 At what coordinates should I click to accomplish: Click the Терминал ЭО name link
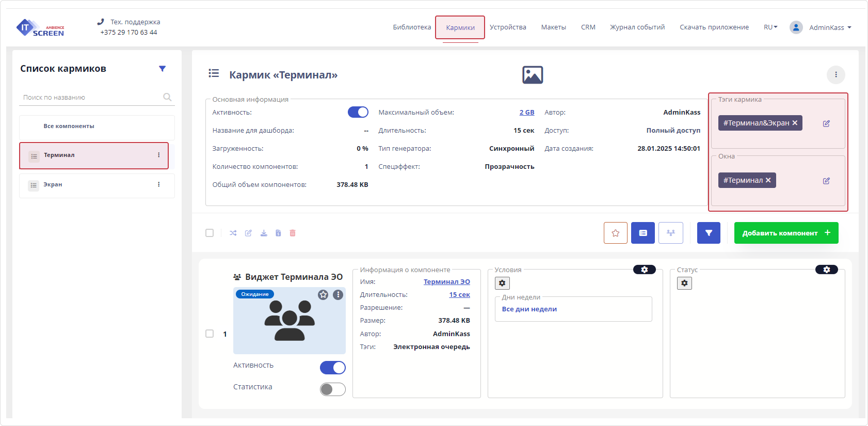click(x=447, y=282)
